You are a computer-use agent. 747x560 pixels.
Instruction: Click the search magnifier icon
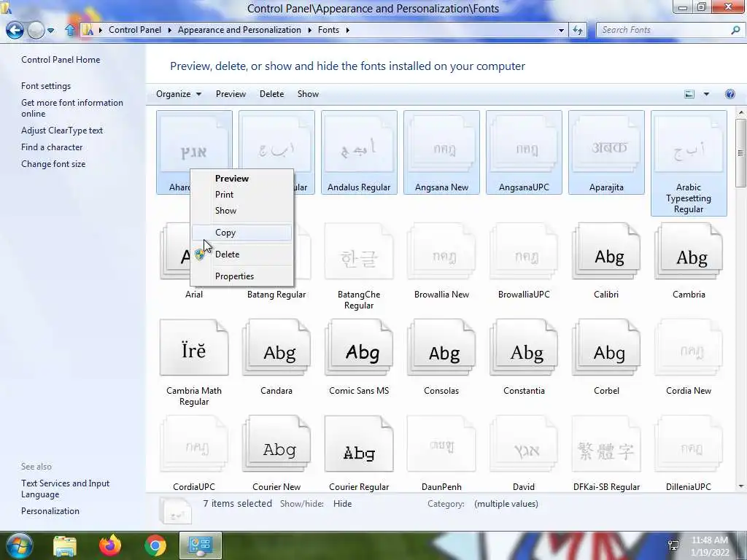(735, 30)
